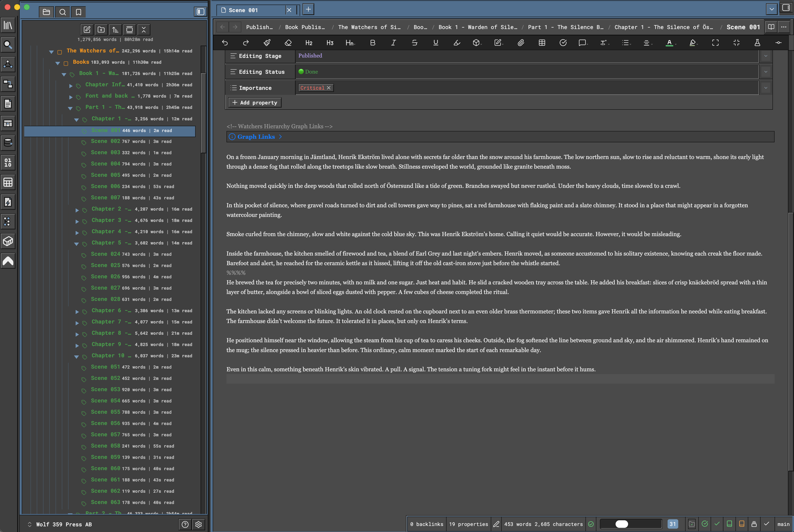This screenshot has width=794, height=532.
Task: Click the Published editing stage value
Action: tap(310, 56)
